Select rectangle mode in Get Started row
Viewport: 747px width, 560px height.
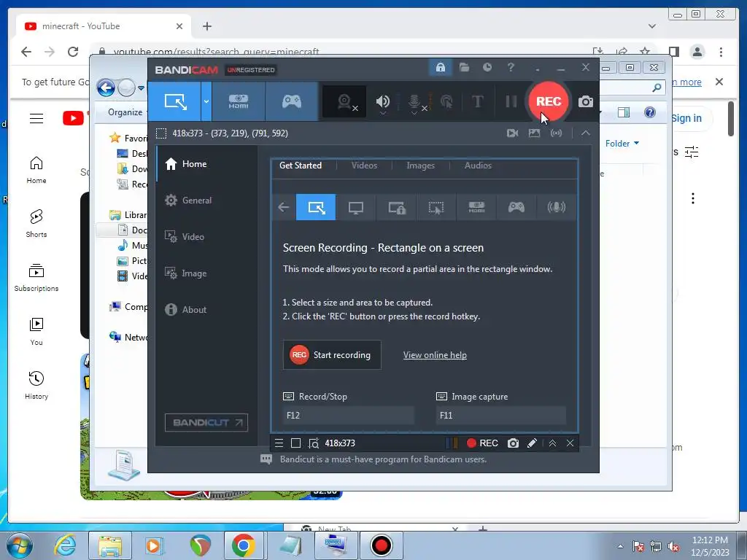[x=316, y=207]
